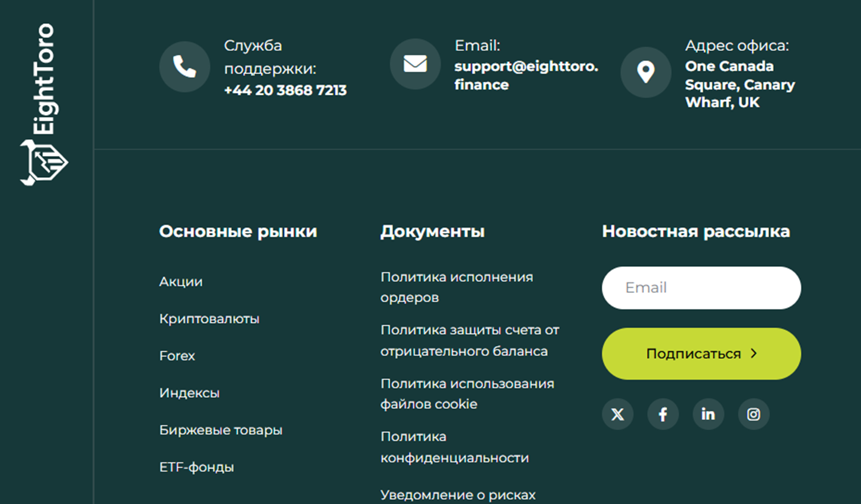
Task: Open the Акции markets link
Action: [x=181, y=282]
